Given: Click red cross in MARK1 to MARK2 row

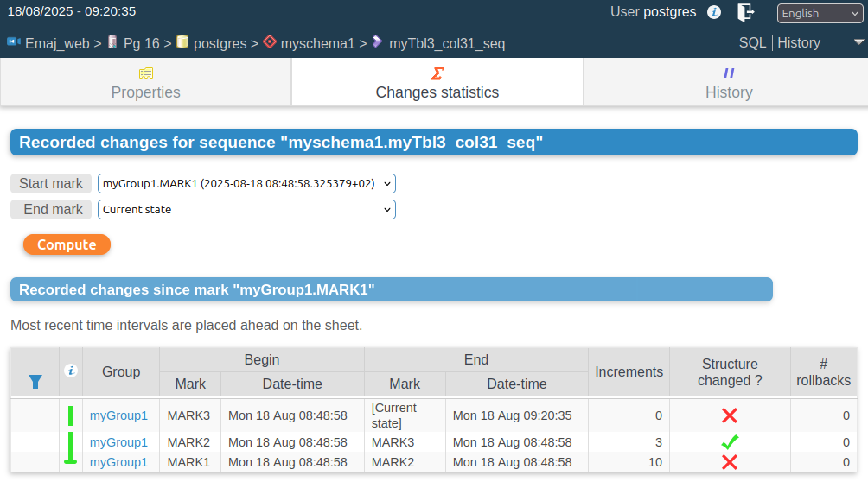Looking at the screenshot, I should (730, 462).
